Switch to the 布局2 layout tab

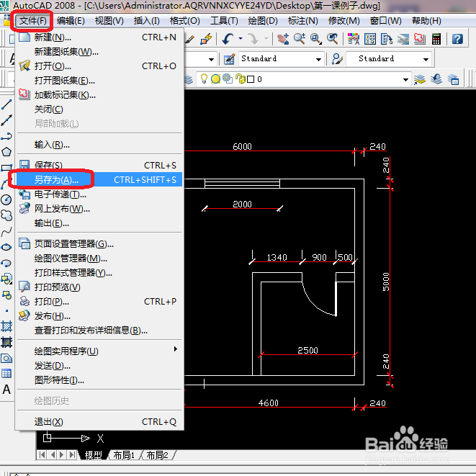(157, 455)
